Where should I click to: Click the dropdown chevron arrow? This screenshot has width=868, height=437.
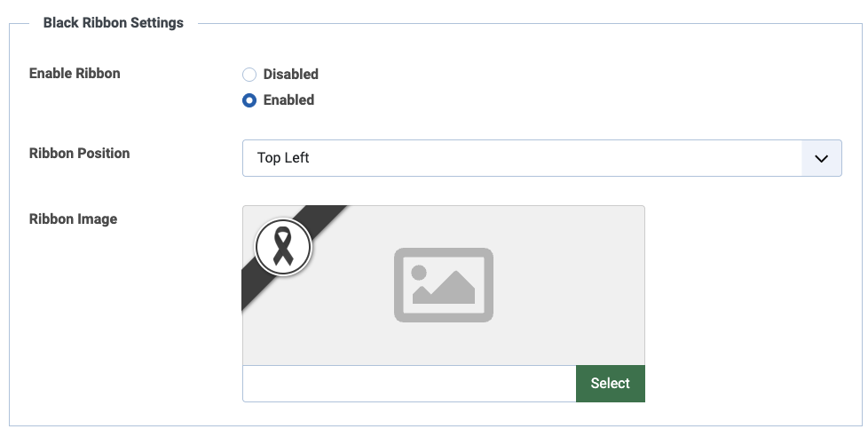[x=821, y=158]
